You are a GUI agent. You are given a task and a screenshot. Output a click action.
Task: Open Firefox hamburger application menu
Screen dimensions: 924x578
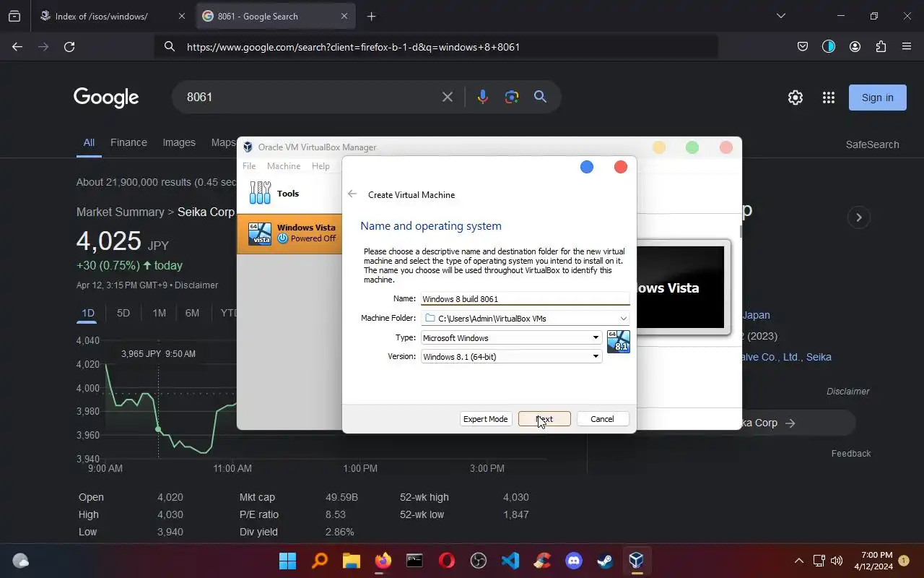click(907, 46)
